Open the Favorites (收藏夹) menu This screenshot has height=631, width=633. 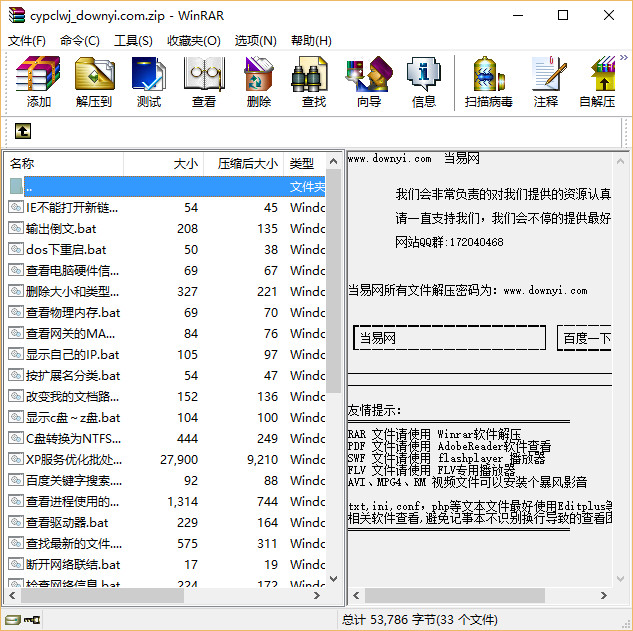point(194,40)
